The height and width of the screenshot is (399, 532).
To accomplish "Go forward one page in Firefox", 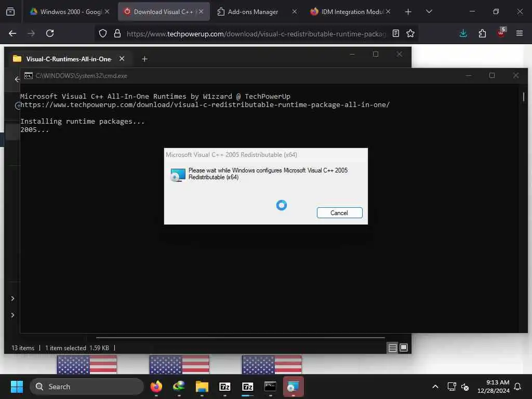I will (x=31, y=33).
